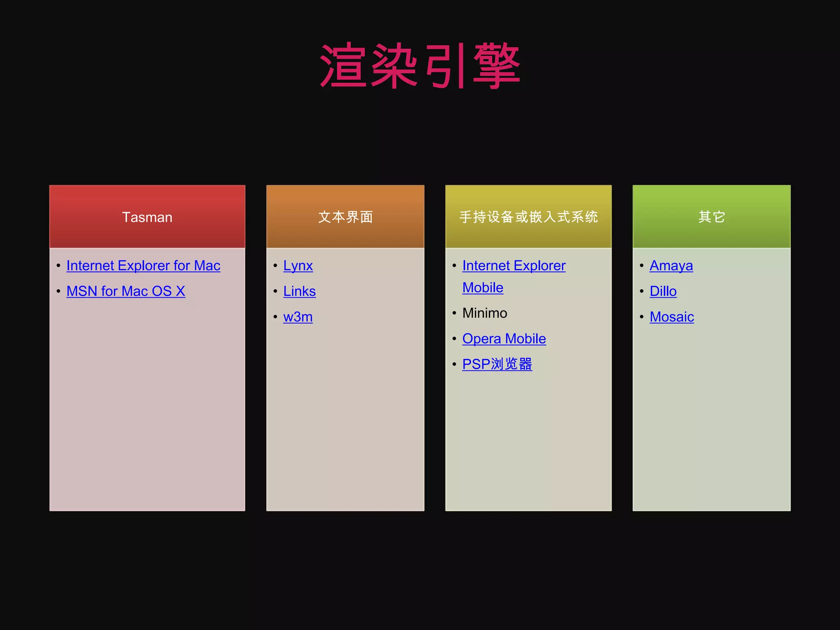
Task: Click the red Tasman column header
Action: (147, 217)
